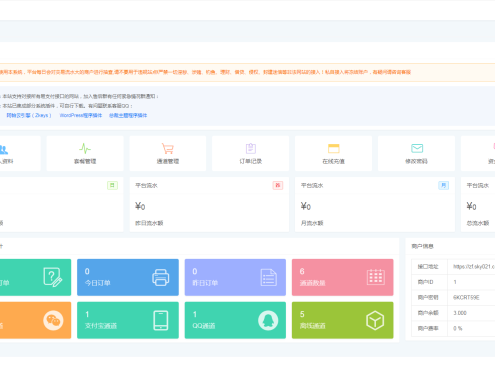
Task: Open the heartbeat package management icon
Action: pos(85,148)
